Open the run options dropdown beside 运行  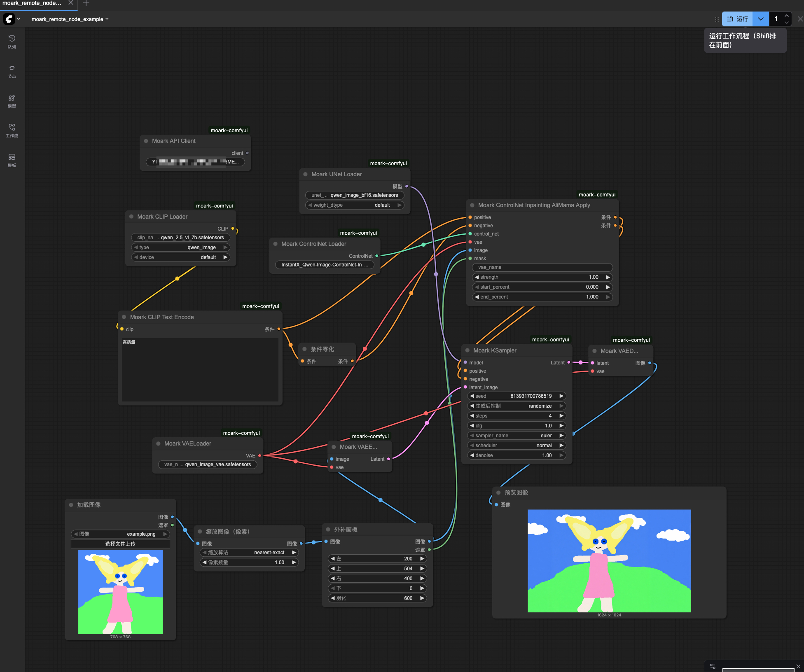760,19
